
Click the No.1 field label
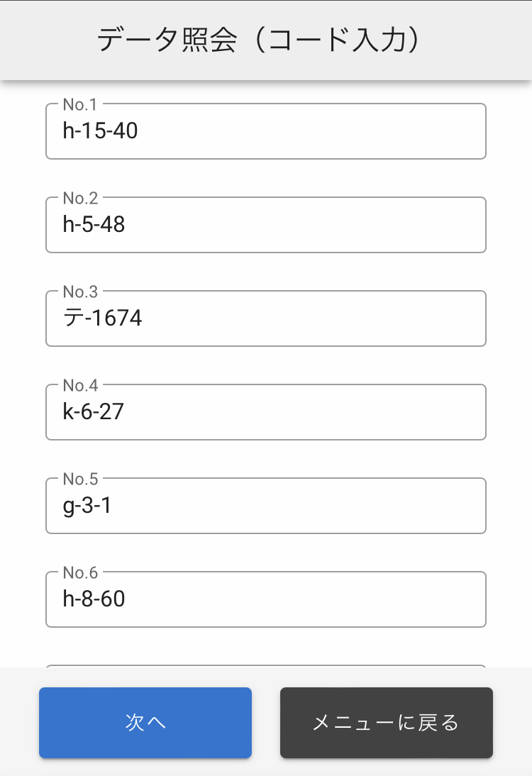(x=79, y=105)
